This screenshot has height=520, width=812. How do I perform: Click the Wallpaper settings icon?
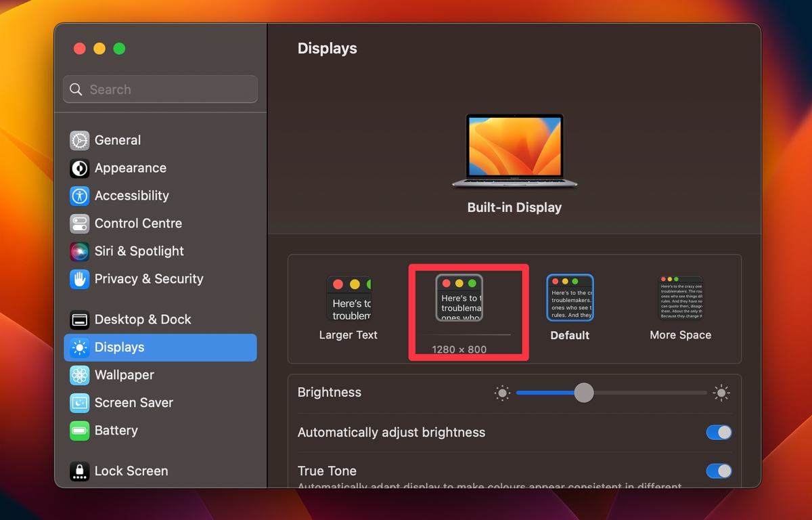(x=124, y=375)
